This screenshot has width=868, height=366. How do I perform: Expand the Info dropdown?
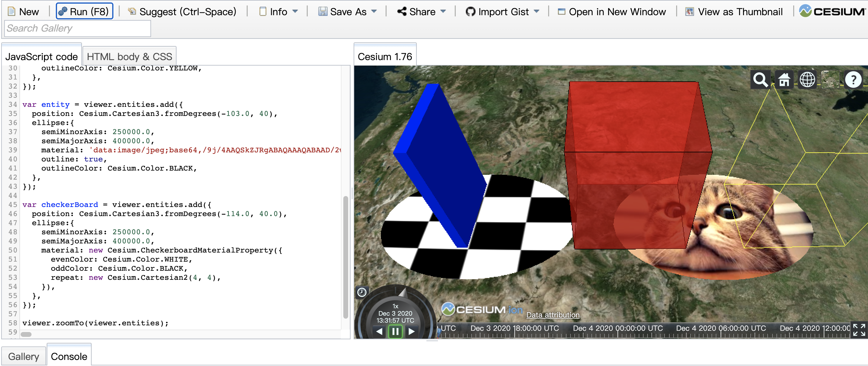(x=279, y=12)
